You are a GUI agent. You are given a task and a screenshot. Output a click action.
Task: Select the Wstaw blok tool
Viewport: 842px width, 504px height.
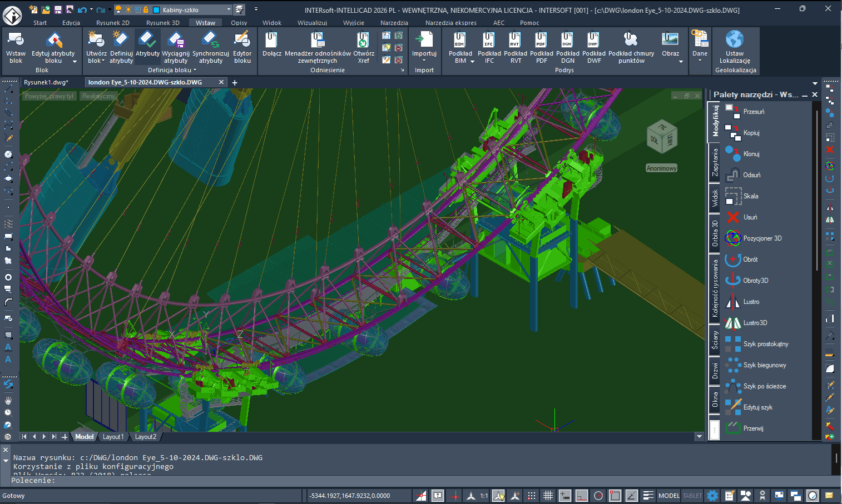[x=16, y=47]
